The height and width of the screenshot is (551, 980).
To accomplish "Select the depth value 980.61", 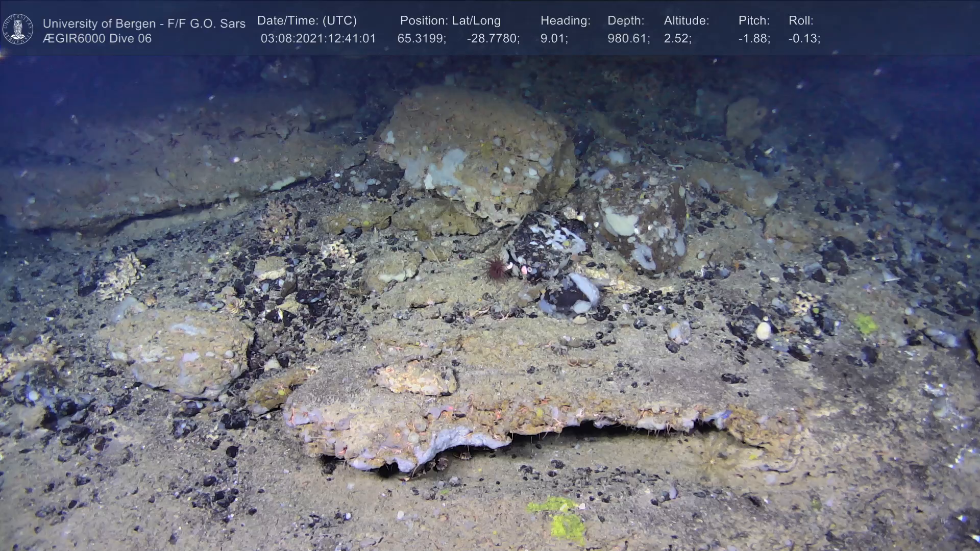I will coord(628,39).
